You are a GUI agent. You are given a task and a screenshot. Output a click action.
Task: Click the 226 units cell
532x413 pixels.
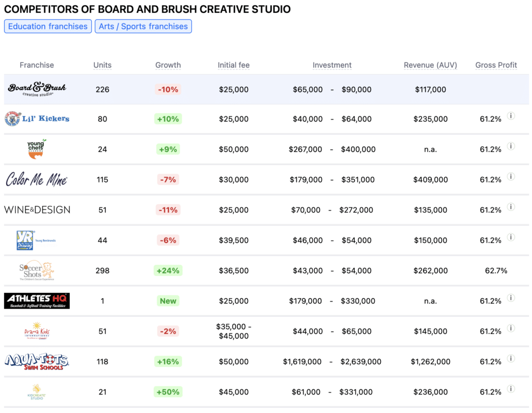click(102, 89)
